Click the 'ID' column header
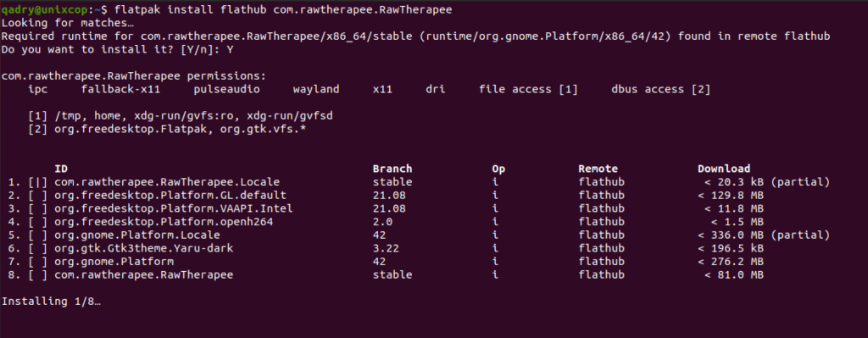868x338 pixels. 61,169
